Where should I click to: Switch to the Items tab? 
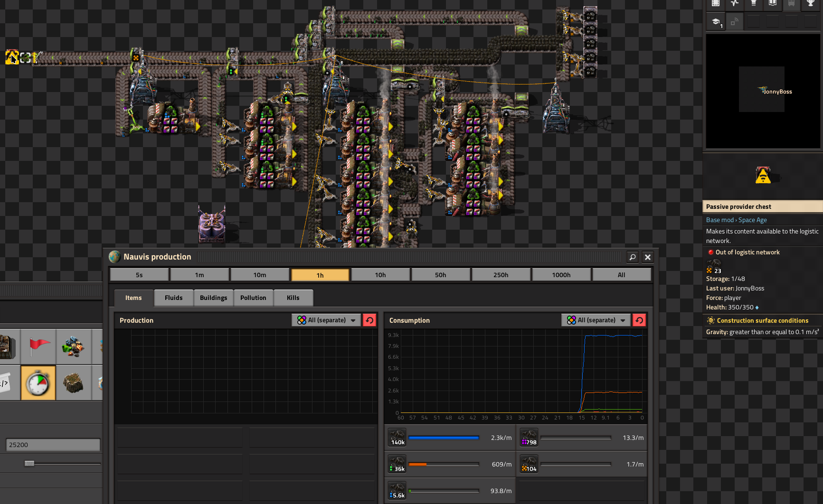tap(134, 298)
